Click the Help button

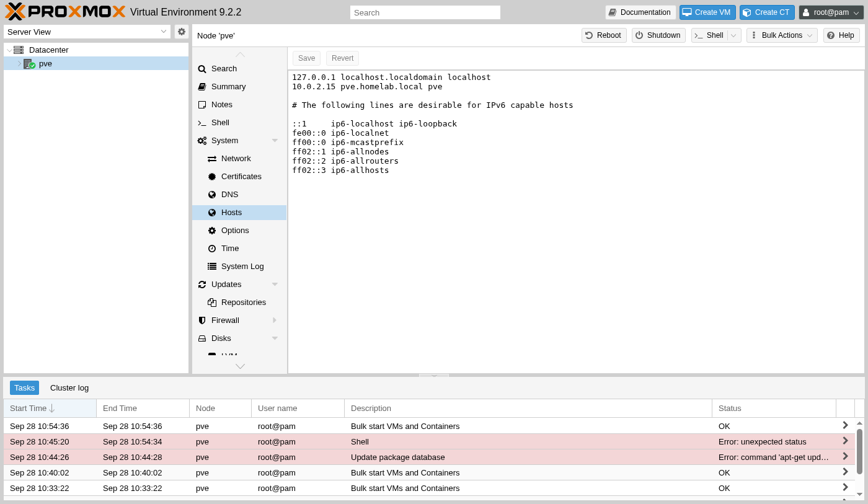pyautogui.click(x=841, y=35)
